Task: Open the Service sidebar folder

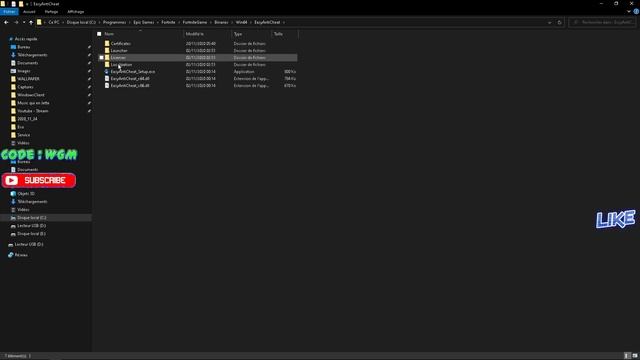Action: [x=24, y=135]
